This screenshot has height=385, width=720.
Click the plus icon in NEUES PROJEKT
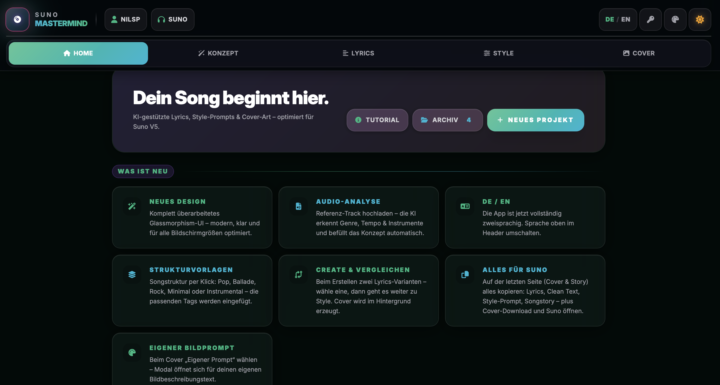tap(500, 120)
